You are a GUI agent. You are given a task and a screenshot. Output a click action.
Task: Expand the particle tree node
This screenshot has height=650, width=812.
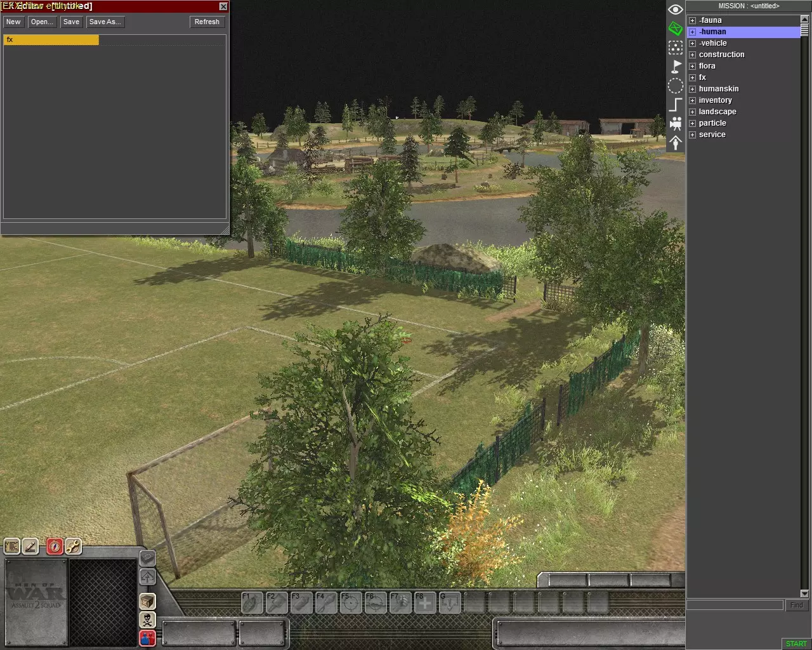692,123
